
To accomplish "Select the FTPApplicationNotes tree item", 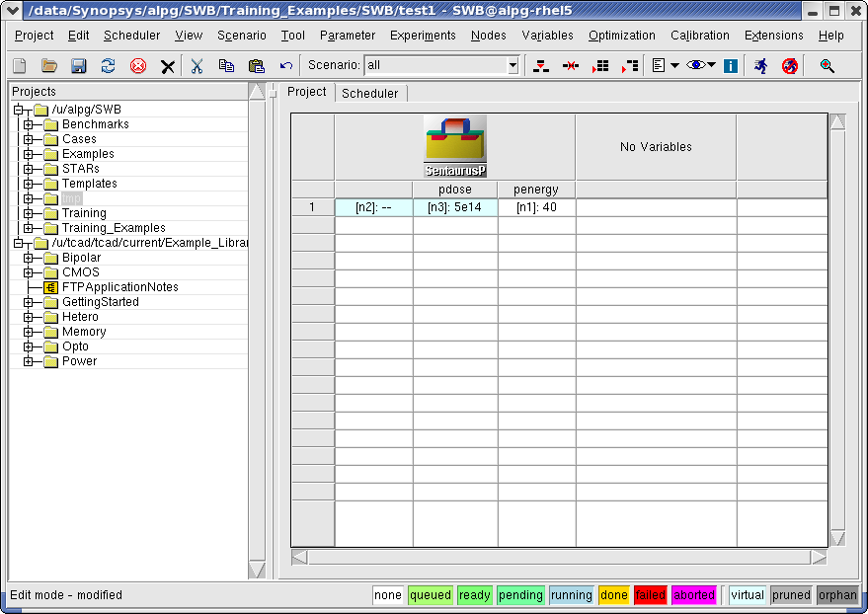I will click(x=119, y=287).
